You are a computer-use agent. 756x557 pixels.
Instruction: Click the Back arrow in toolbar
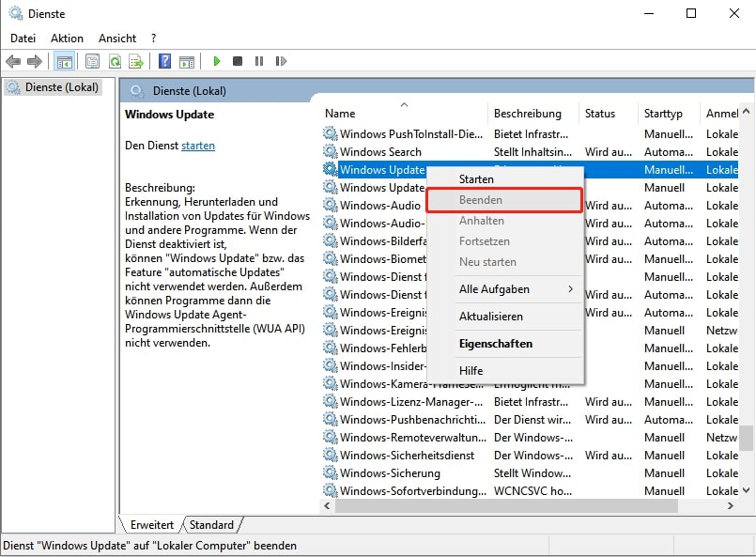[13, 61]
